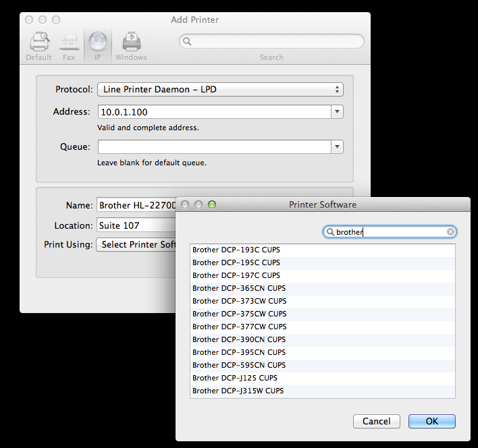Select Brother DCP-J125 CUPS
Screen dimensions: 478x448
(323, 378)
